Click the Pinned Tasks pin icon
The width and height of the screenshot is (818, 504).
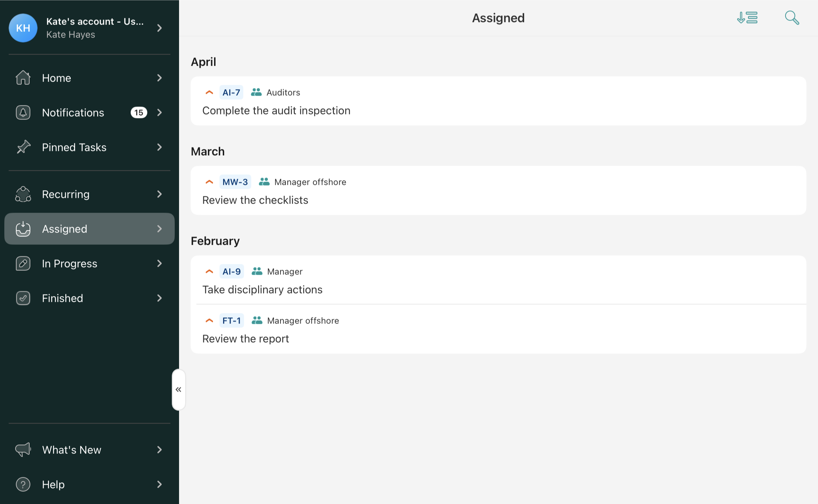[23, 147]
